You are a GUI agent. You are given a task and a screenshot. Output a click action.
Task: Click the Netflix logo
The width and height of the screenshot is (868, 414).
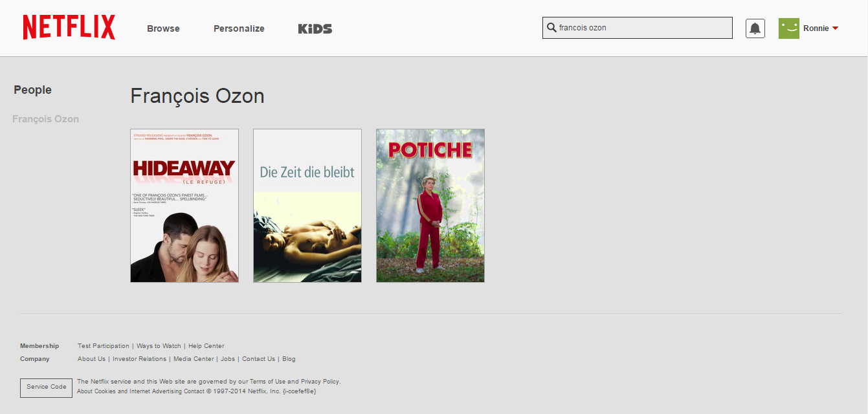coord(69,28)
